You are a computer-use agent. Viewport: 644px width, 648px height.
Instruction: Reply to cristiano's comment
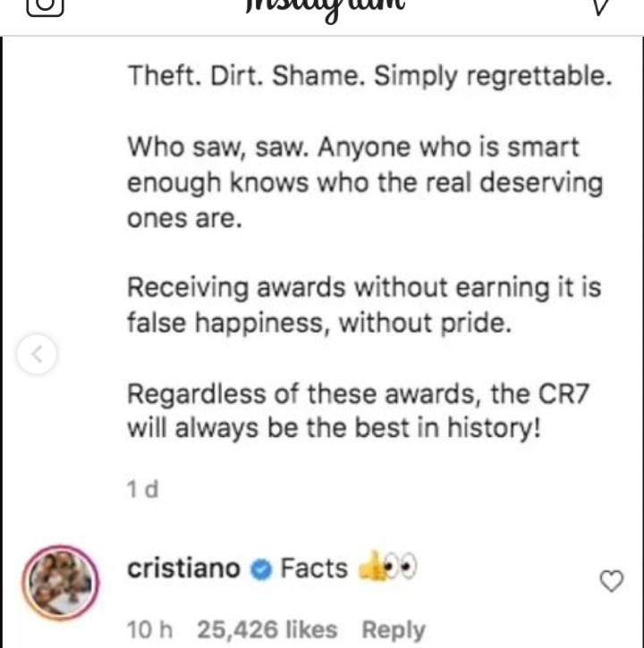(x=394, y=630)
